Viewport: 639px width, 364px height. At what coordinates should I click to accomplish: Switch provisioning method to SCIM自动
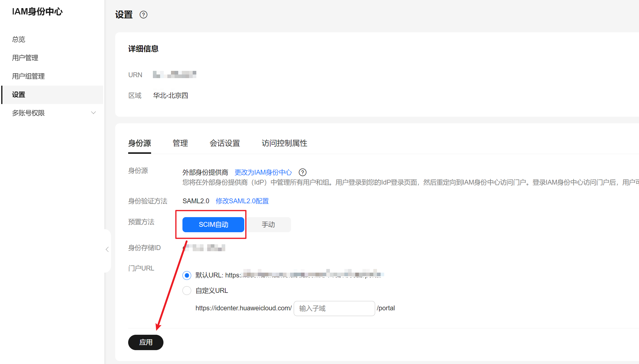coord(213,225)
